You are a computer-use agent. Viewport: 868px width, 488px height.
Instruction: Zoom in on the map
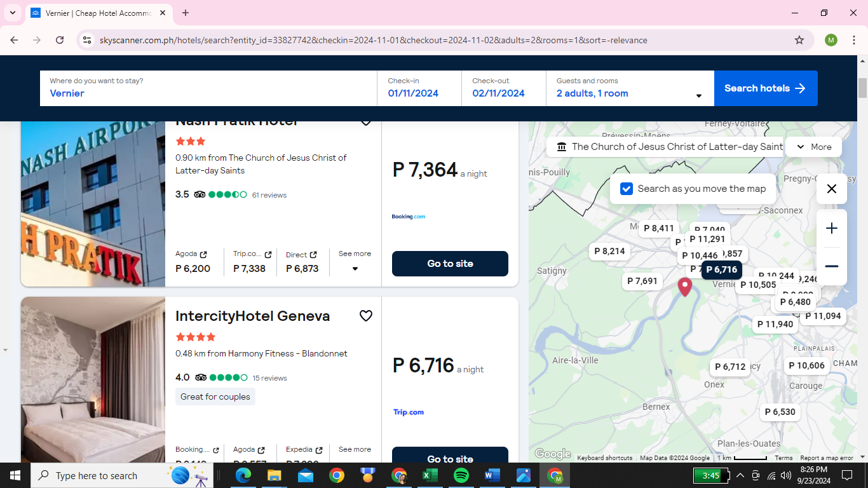coord(832,228)
